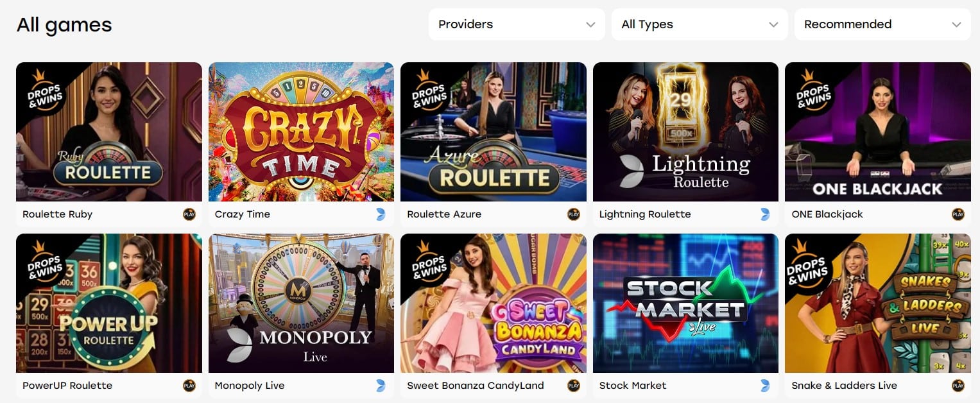The height and width of the screenshot is (403, 980).
Task: Open the Recommended sort dropdown
Action: [x=882, y=24]
